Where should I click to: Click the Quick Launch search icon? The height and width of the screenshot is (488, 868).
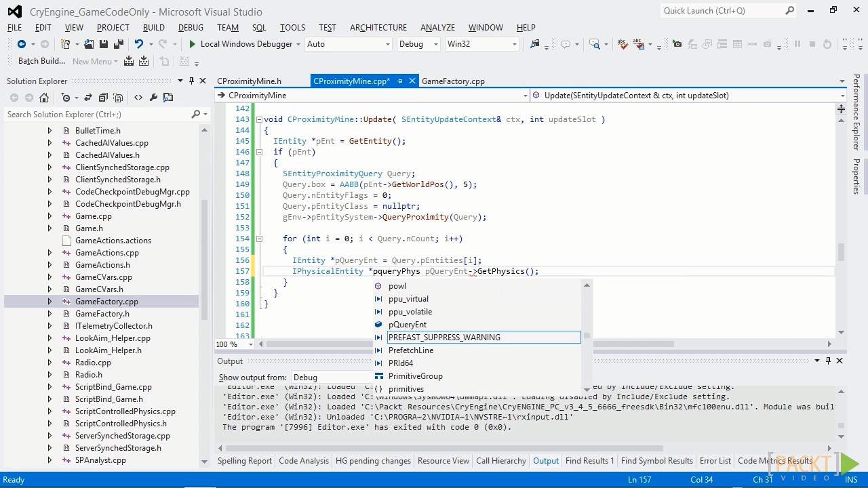[789, 10]
